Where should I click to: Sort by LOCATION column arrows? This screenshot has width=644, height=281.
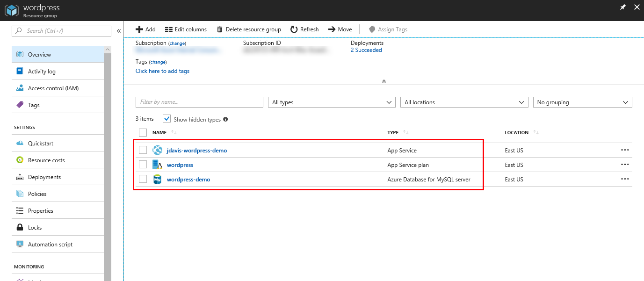pyautogui.click(x=536, y=133)
